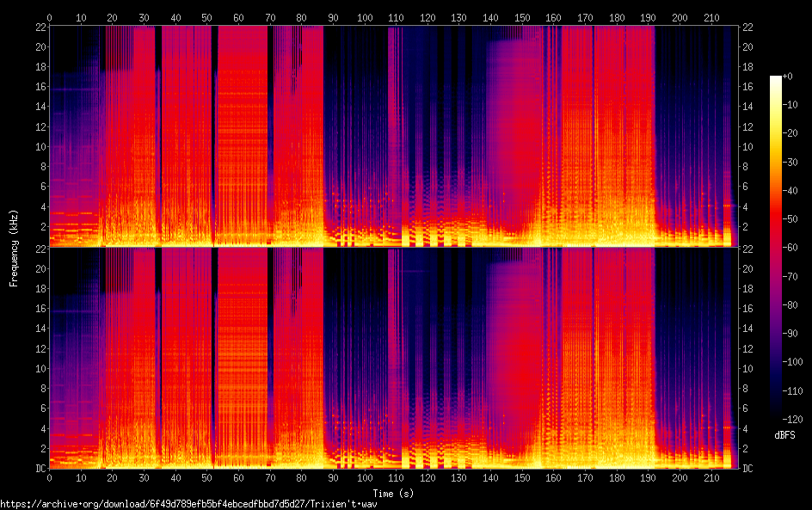Click the "DC" label at bottom right axis

point(748,469)
